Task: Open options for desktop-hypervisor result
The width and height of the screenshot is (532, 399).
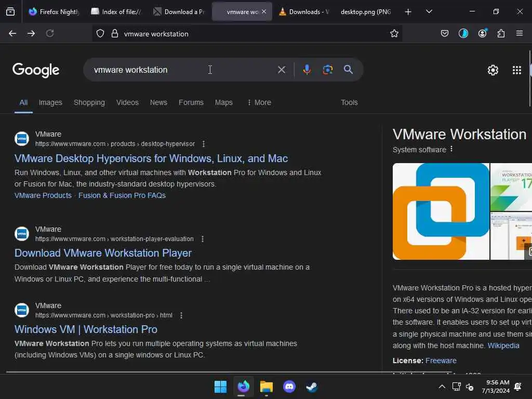Action: pyautogui.click(x=204, y=144)
